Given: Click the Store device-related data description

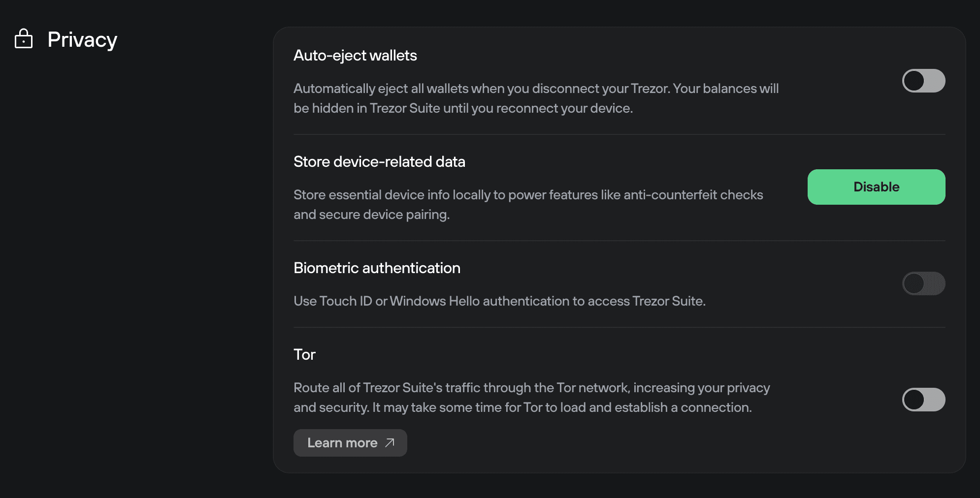Looking at the screenshot, I should pos(528,204).
